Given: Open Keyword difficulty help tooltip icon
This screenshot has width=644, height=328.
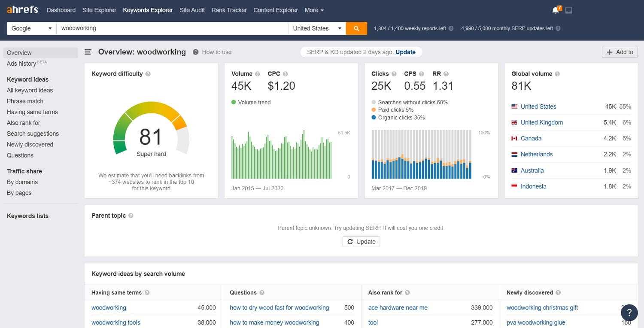Looking at the screenshot, I should [x=148, y=74].
